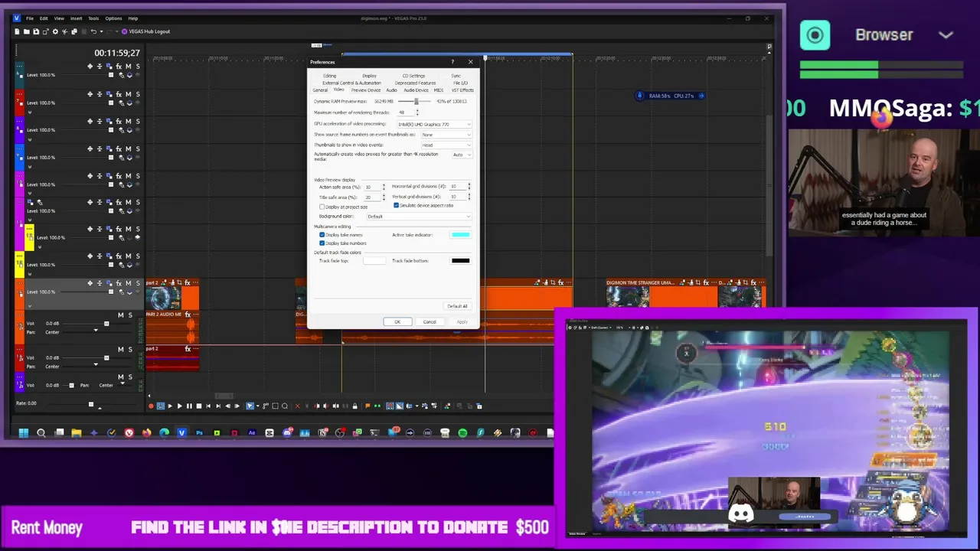Click Active take indicator cyan swatch

[460, 235]
